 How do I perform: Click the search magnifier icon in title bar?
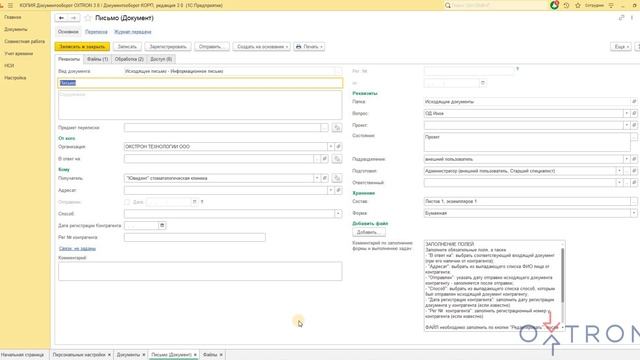[x=448, y=5]
